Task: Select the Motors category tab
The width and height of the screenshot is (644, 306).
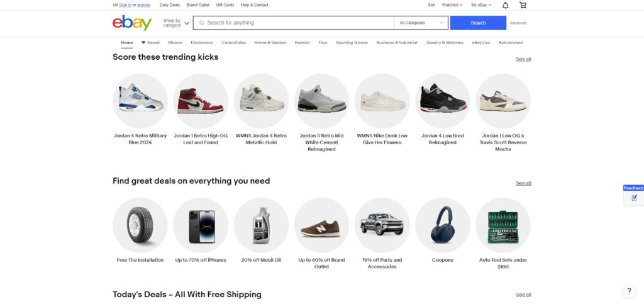Action: click(x=175, y=43)
